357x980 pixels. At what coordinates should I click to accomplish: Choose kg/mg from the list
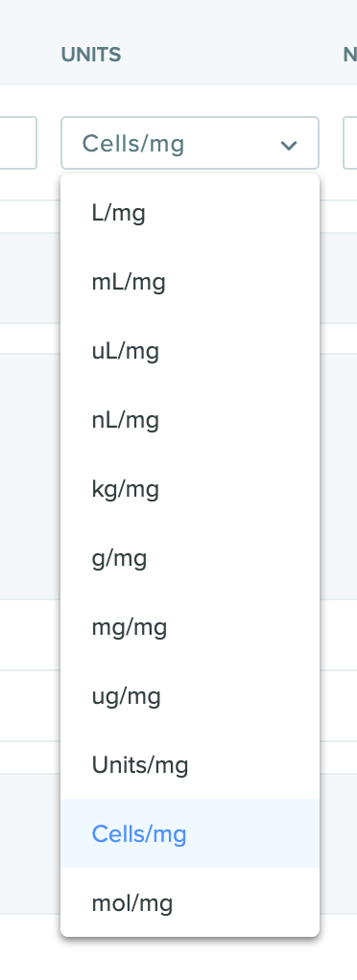click(190, 489)
